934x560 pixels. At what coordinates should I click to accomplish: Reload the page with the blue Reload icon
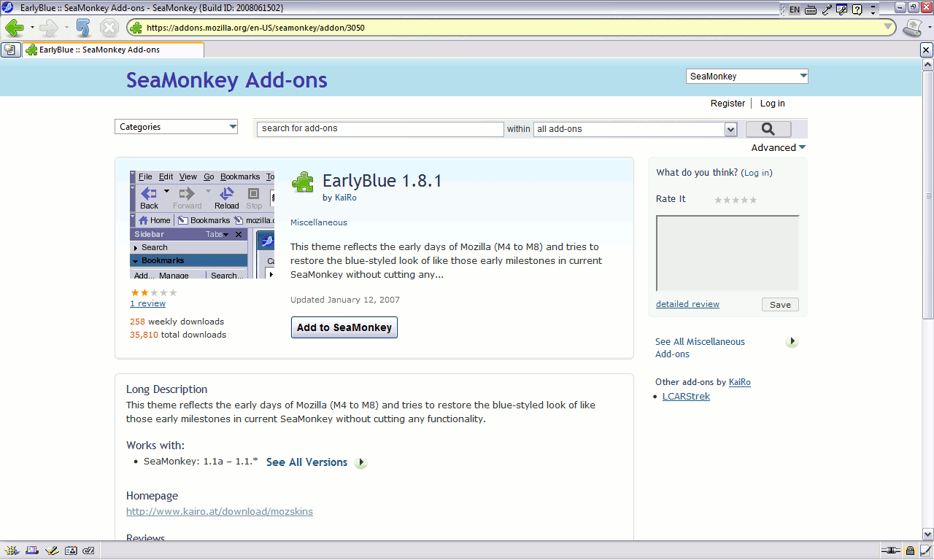pyautogui.click(x=83, y=28)
